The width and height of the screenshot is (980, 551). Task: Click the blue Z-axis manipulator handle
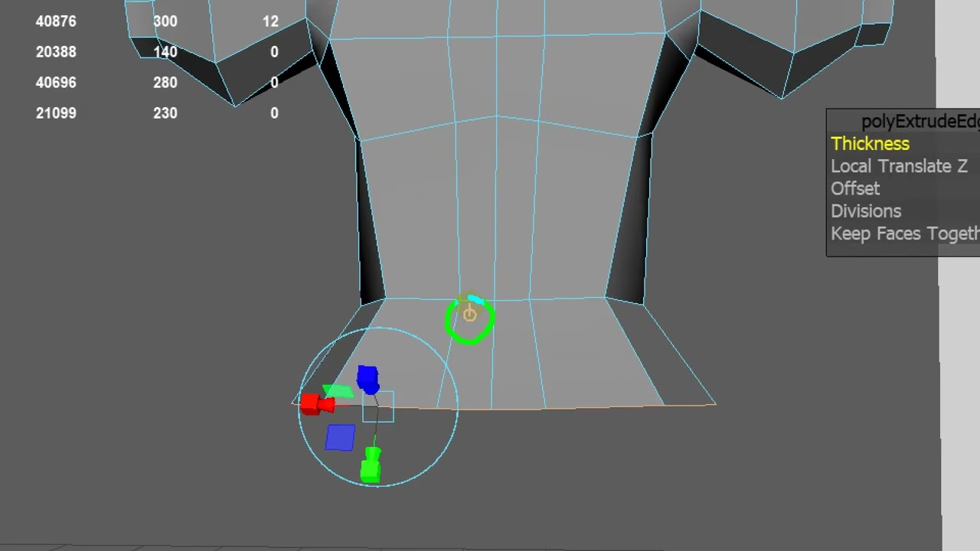(367, 380)
